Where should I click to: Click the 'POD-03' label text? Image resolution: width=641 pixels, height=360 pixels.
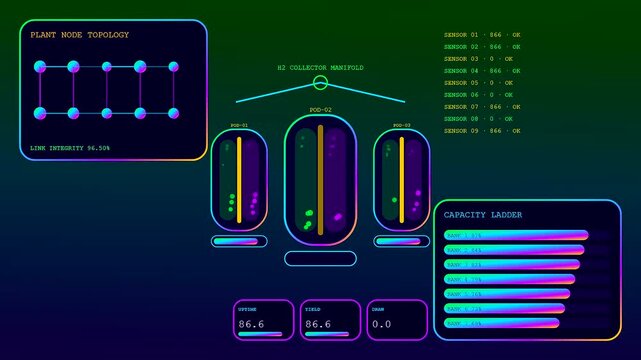click(x=402, y=125)
